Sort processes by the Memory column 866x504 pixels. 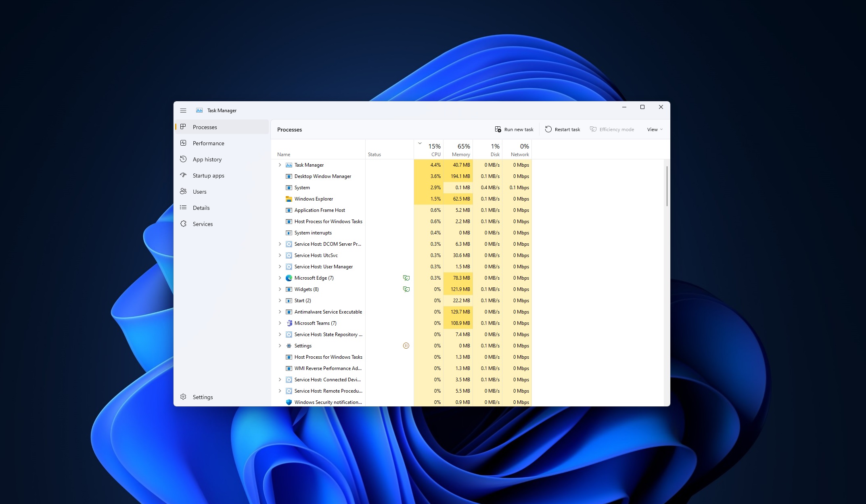(460, 150)
